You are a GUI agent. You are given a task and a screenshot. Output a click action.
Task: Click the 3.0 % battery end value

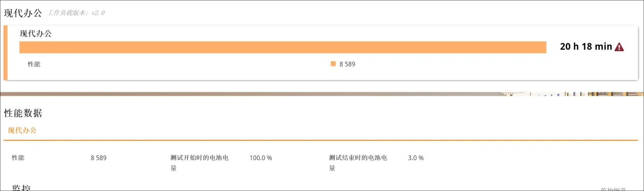[x=415, y=158]
